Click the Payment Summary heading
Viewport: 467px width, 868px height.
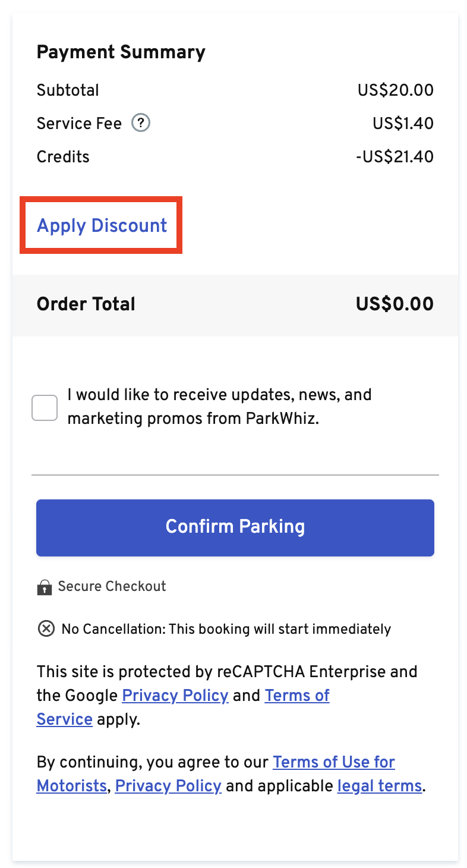121,52
